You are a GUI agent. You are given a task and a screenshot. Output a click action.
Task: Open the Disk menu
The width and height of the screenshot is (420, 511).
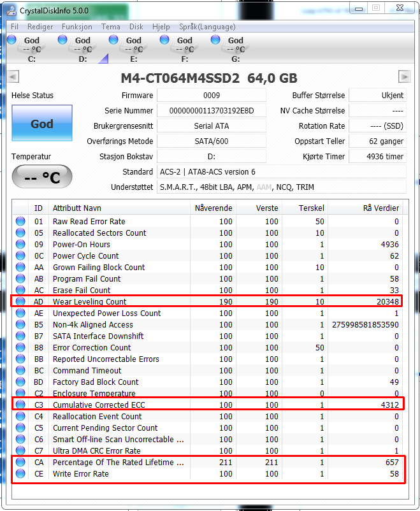(136, 27)
